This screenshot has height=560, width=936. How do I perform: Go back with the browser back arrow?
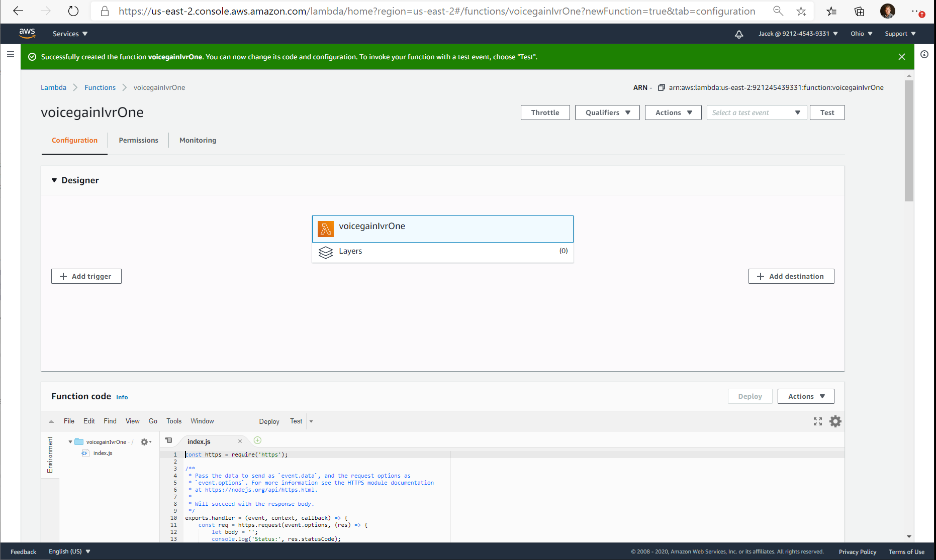pos(18,11)
